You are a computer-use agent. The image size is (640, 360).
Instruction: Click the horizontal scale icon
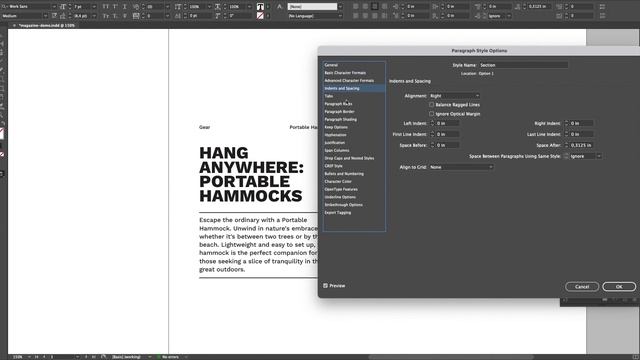(x=218, y=7)
